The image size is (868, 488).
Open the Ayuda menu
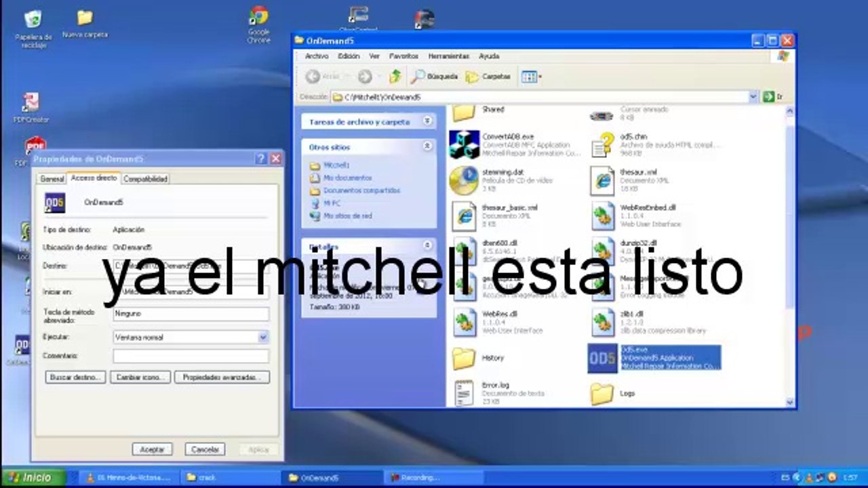489,56
